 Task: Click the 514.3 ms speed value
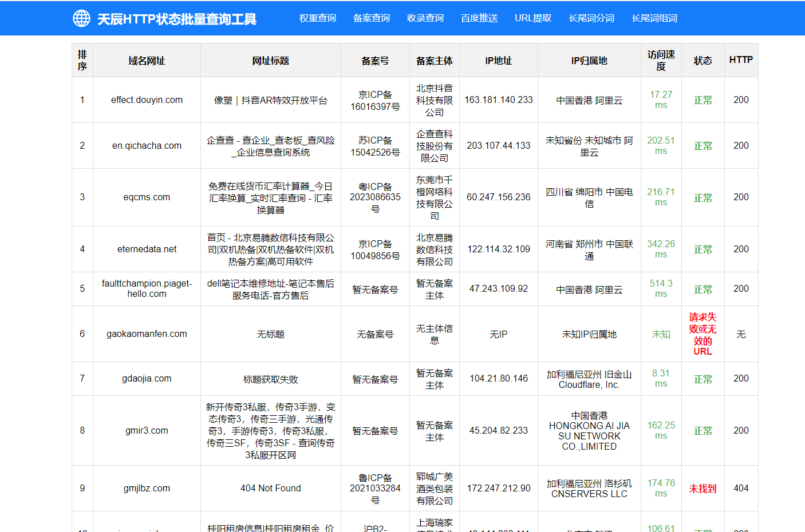pos(661,289)
